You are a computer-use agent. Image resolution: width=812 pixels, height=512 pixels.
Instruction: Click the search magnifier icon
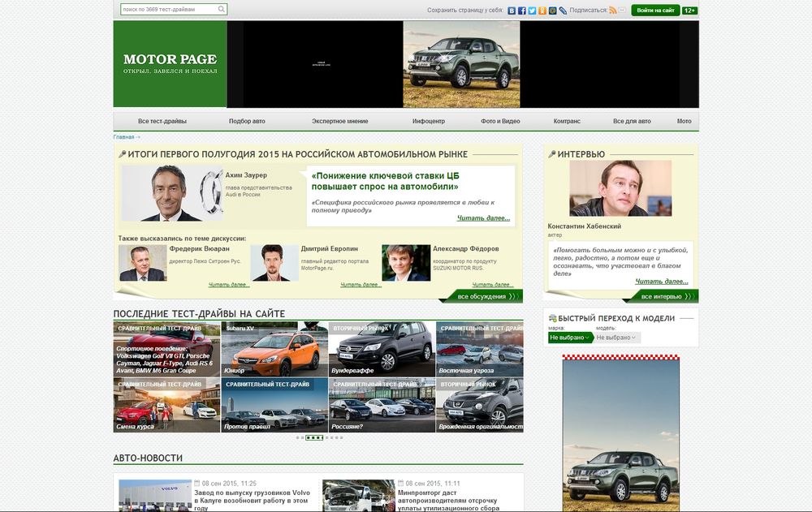point(222,9)
